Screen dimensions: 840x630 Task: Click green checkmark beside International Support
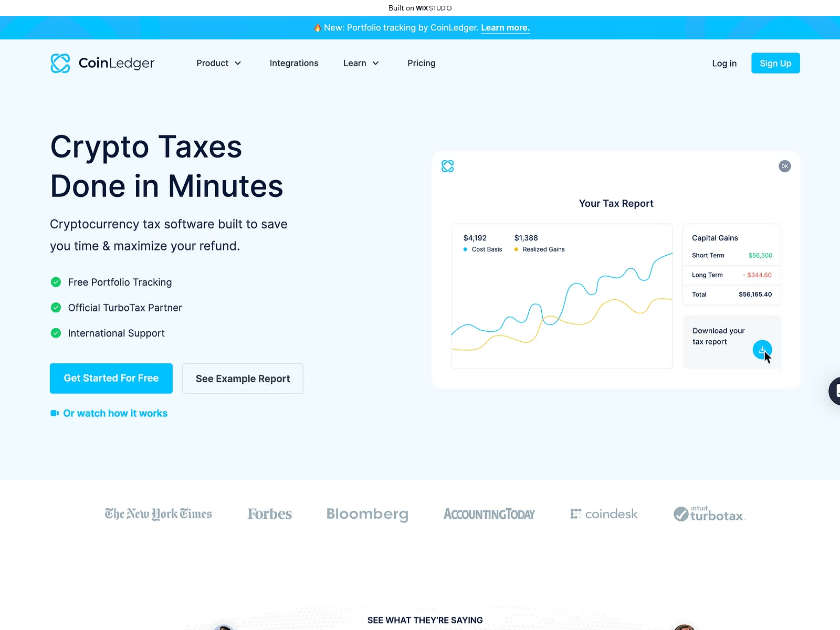coord(56,333)
